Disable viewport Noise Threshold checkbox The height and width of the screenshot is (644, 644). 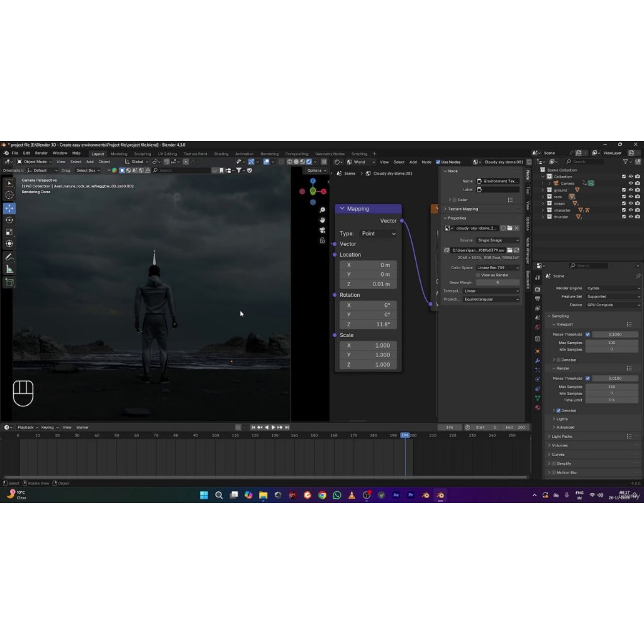588,335
